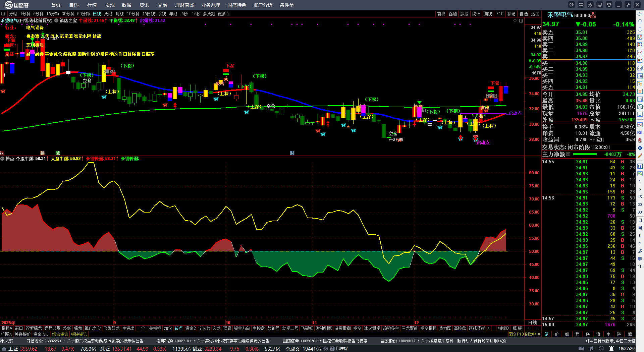Image resolution: width=644 pixels, height=352 pixels.
Task: Click the green refresh sidebar icon
Action: point(640,174)
